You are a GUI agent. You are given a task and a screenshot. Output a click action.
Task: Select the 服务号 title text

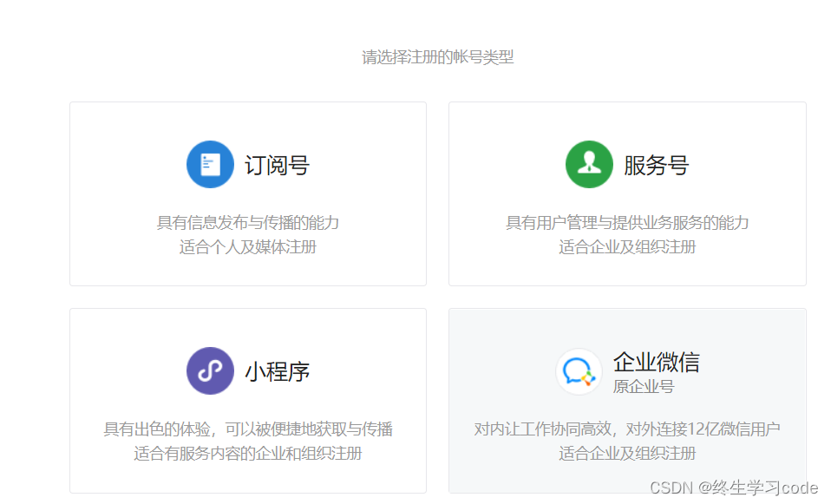[x=656, y=166]
